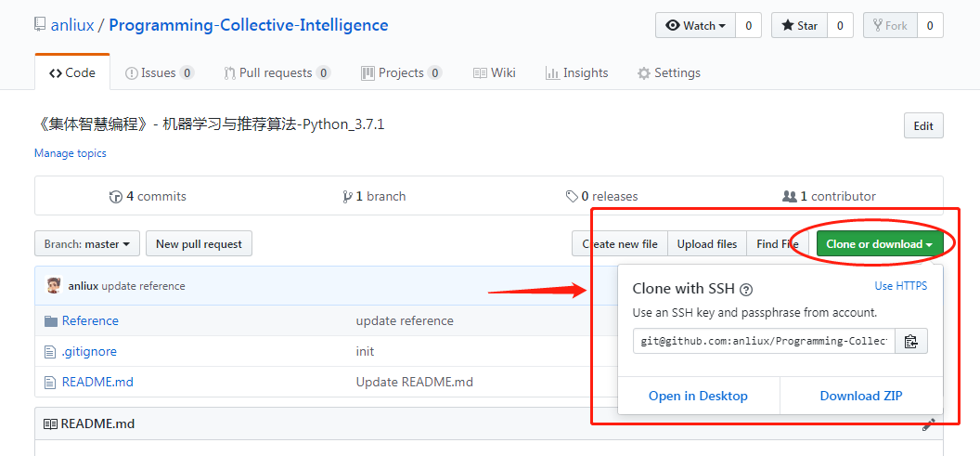This screenshot has width=980, height=456.
Task: Click Open in Desktop
Action: click(698, 396)
